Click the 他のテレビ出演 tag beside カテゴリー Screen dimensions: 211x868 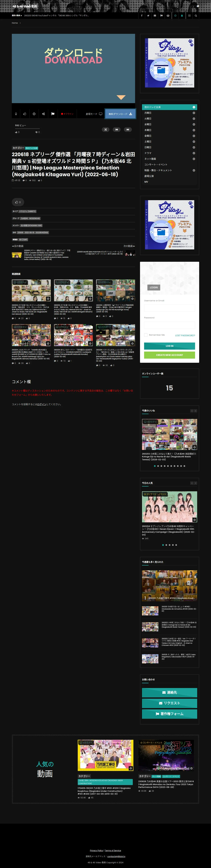[x=32, y=148]
